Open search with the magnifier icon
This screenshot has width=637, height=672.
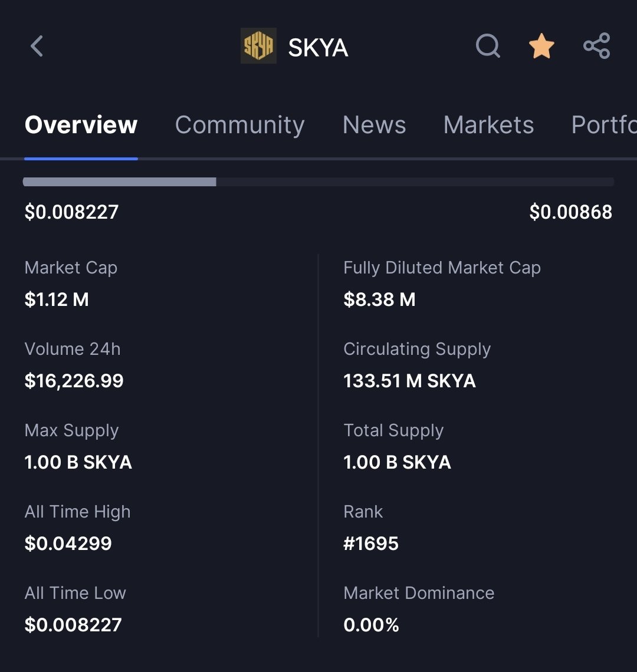click(488, 46)
